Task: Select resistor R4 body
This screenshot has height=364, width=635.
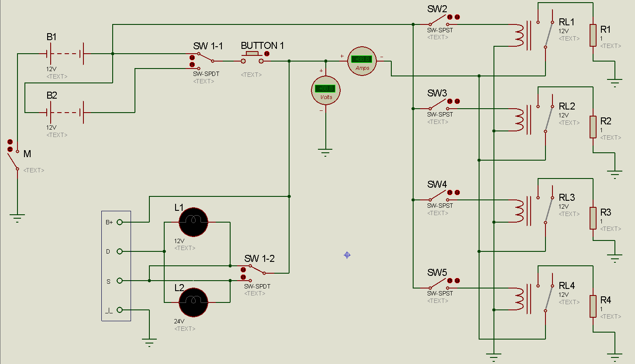Action: [x=593, y=306]
